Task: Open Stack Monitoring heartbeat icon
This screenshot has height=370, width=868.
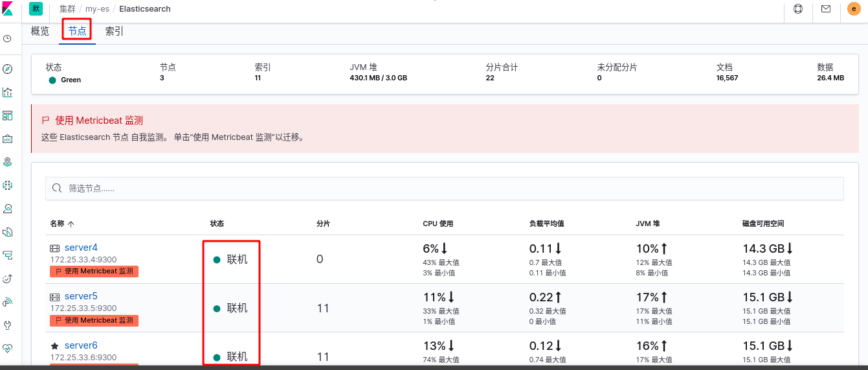Action: pos(7,348)
